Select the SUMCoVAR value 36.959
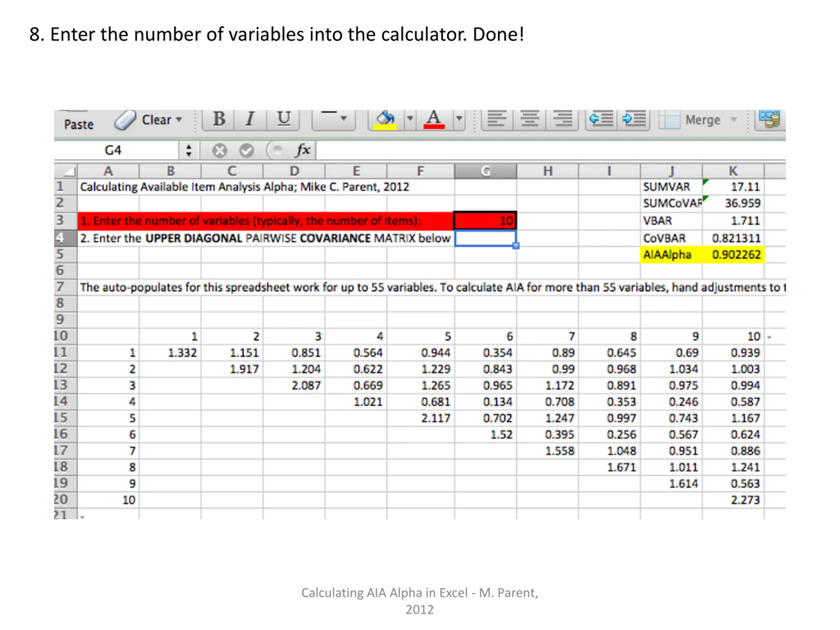 click(x=733, y=203)
